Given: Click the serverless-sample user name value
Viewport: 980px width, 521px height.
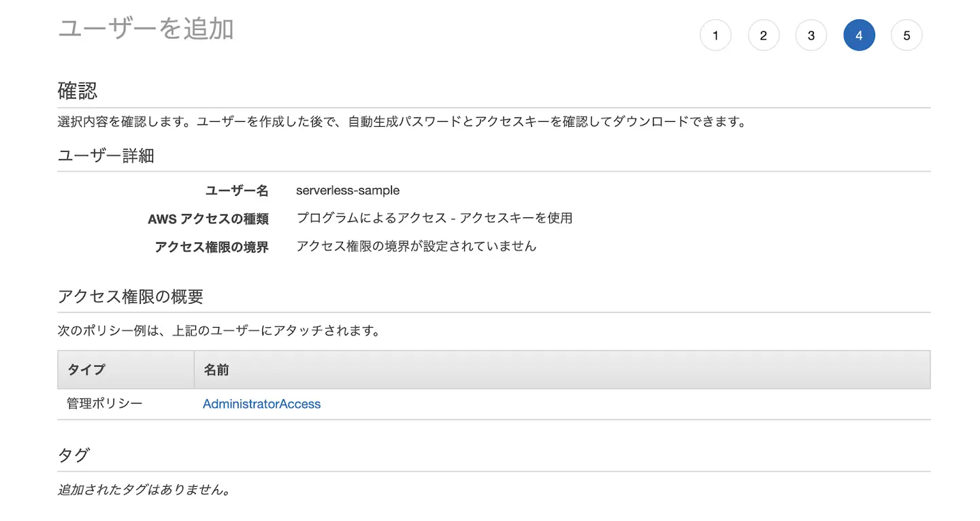Looking at the screenshot, I should [x=348, y=190].
